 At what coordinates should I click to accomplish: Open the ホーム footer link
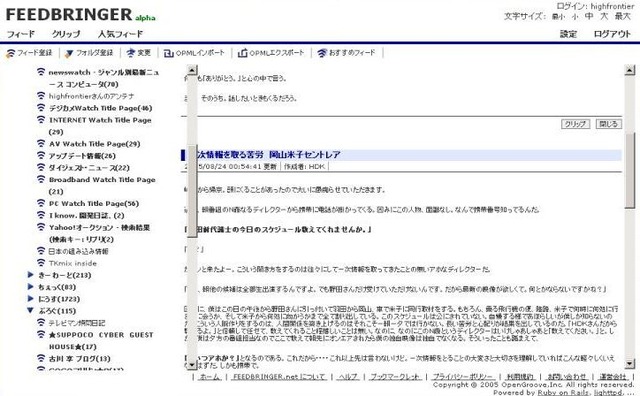click(210, 376)
